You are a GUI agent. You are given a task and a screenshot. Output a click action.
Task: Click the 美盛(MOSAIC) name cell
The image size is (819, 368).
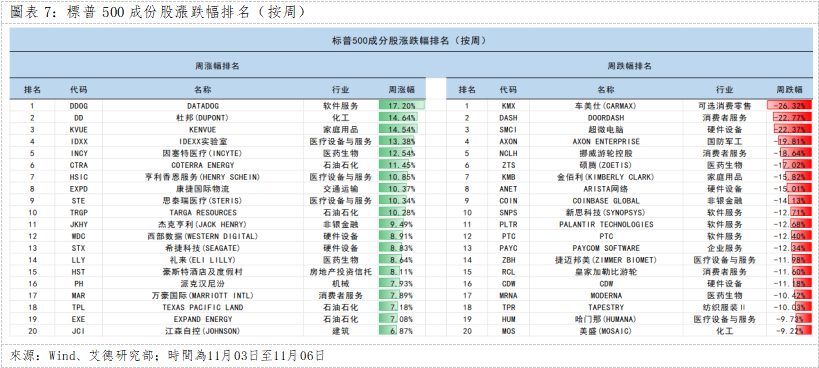pos(605,331)
